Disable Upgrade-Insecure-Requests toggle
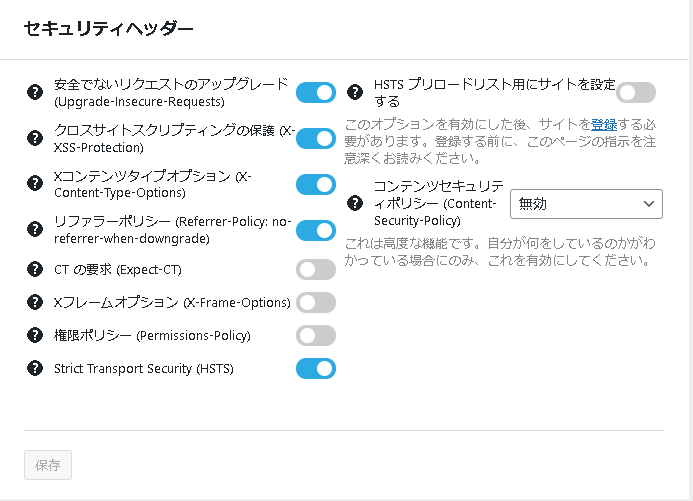Screen dimensions: 693x501 pyautogui.click(x=316, y=92)
